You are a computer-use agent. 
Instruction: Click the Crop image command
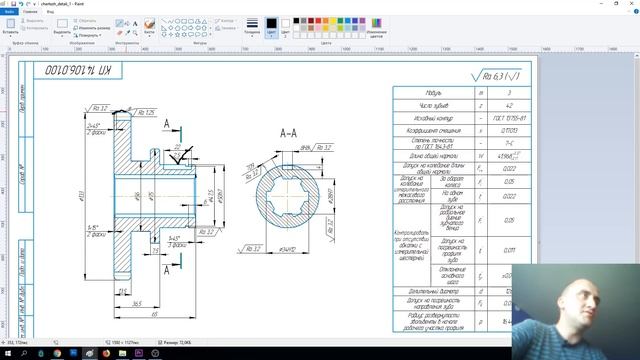point(85,20)
